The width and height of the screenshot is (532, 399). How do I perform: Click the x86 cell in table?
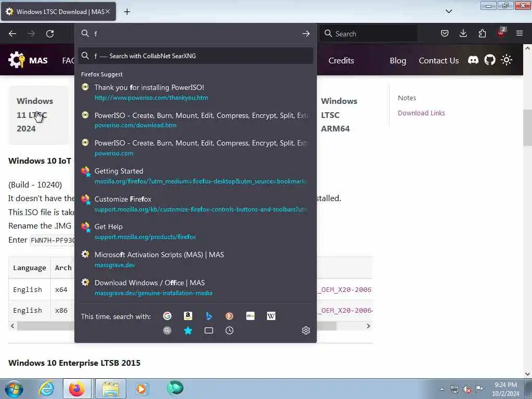(61, 310)
